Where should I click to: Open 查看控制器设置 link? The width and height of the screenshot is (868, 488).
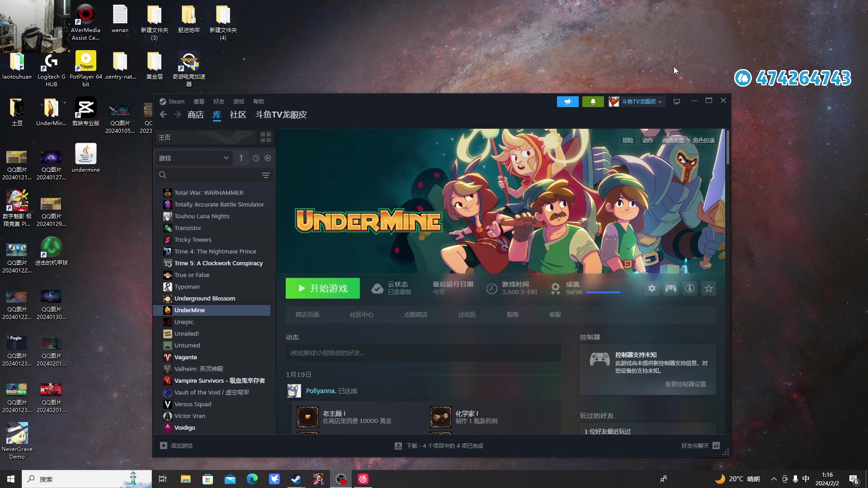[x=685, y=384]
